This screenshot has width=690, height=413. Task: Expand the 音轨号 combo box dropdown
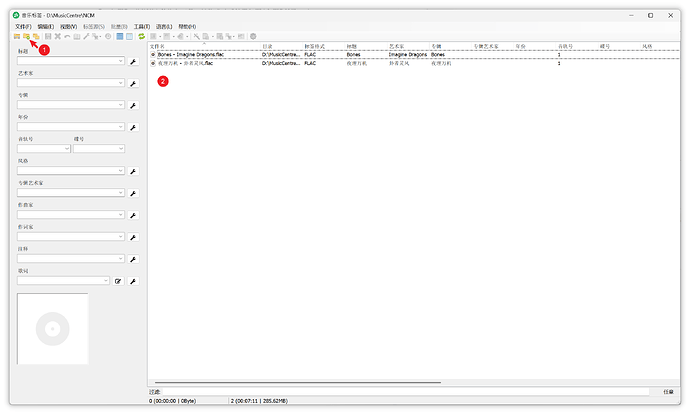point(67,149)
